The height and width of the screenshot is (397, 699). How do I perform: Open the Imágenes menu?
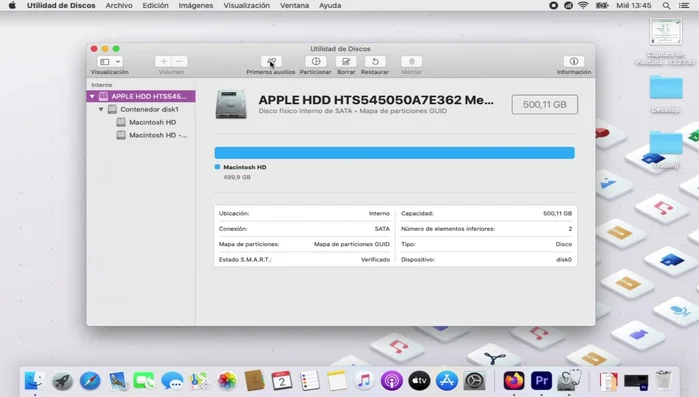[x=196, y=5]
